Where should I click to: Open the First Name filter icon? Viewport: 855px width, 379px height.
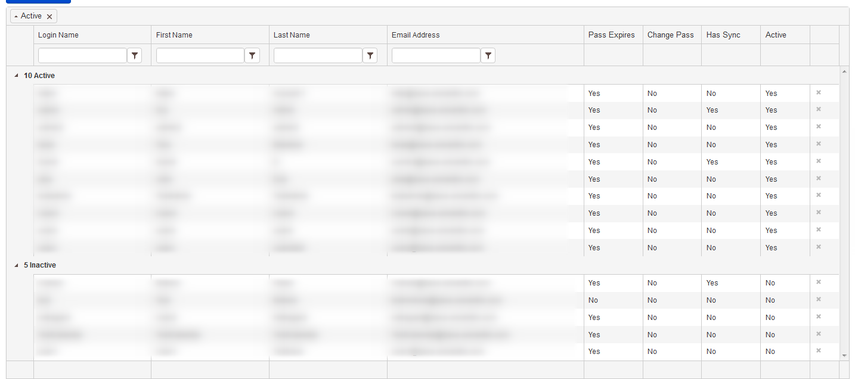tap(252, 56)
